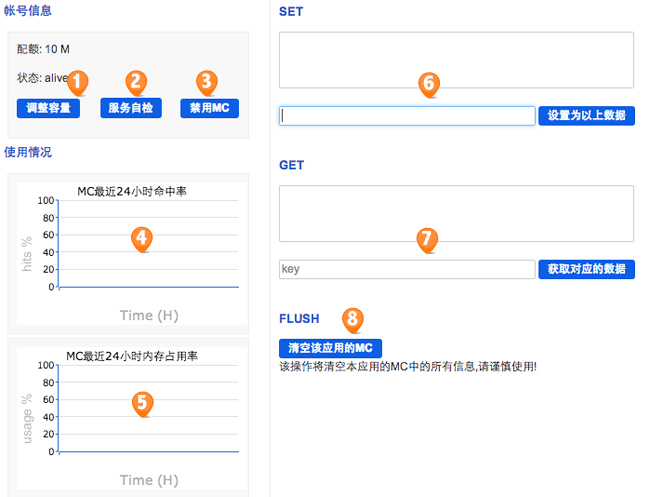Click orange marker number 7
The width and height of the screenshot is (650, 497).
tap(426, 239)
